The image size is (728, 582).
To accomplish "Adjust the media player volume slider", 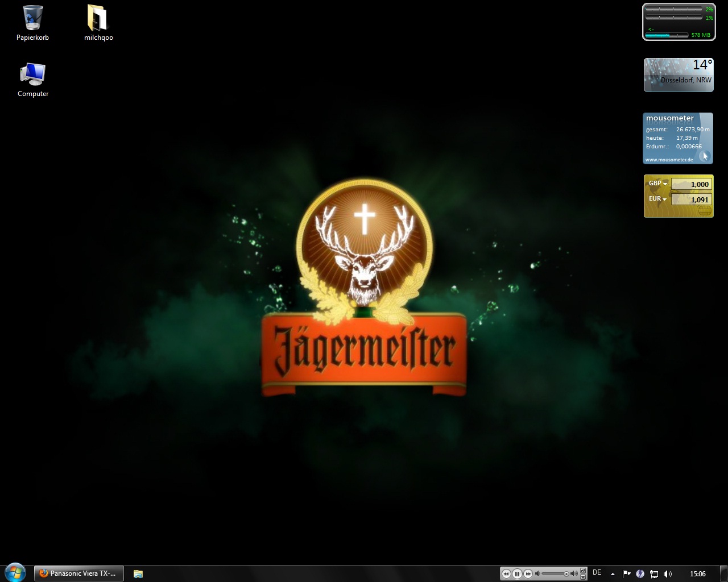I will 556,573.
